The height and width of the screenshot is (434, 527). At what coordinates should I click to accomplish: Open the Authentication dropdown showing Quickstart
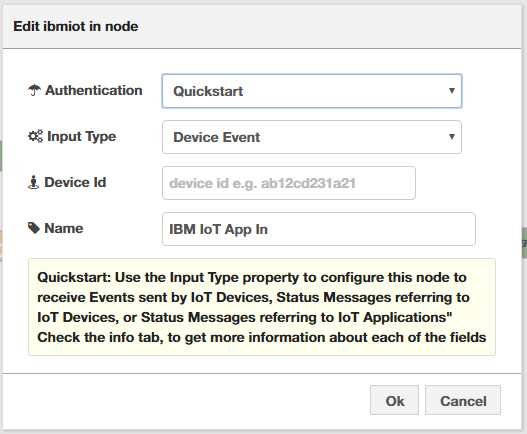(x=312, y=91)
